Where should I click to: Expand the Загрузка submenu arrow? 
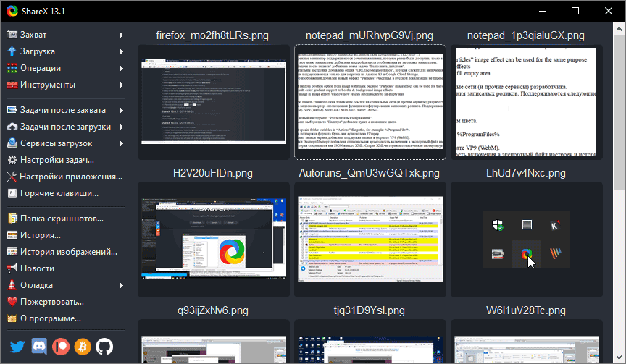pos(122,52)
